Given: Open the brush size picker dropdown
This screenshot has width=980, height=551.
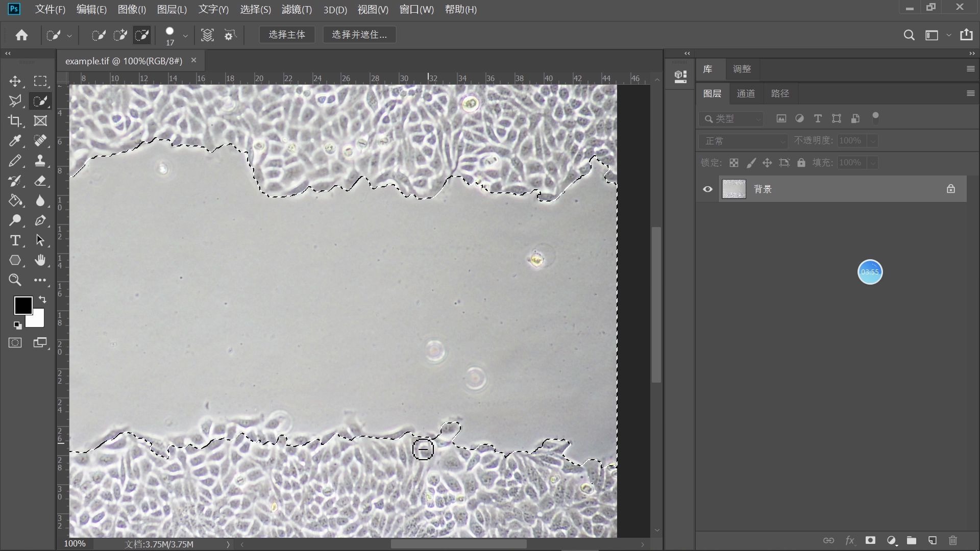Looking at the screenshot, I should (185, 36).
